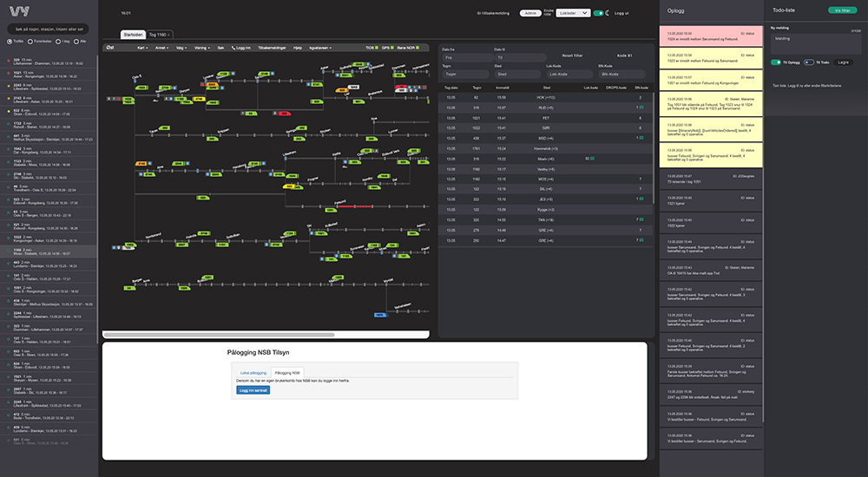This screenshot has width=868, height=477.
Task: Click Lok-kode 92 icon on Moelv row
Action: tap(592, 159)
